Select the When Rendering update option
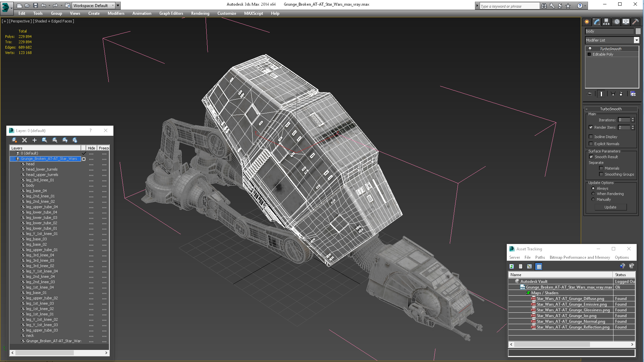Image resolution: width=644 pixels, height=362 pixels. coord(593,194)
